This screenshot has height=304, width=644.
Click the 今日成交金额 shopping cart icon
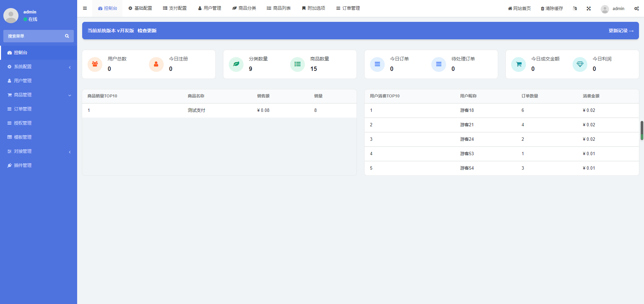tap(519, 64)
